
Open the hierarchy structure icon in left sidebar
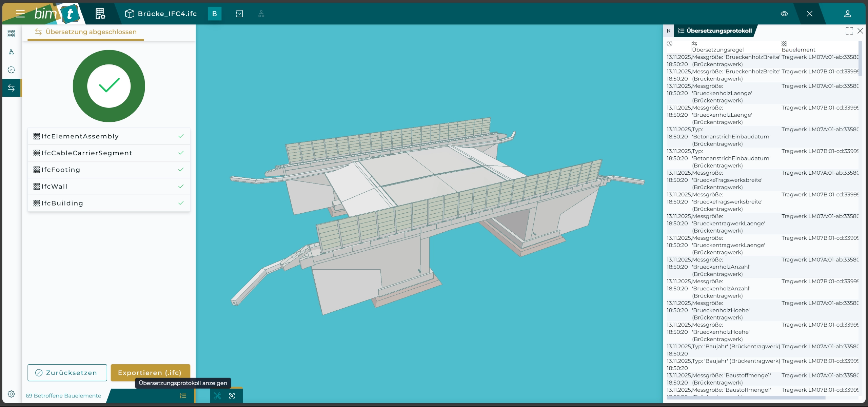click(11, 52)
